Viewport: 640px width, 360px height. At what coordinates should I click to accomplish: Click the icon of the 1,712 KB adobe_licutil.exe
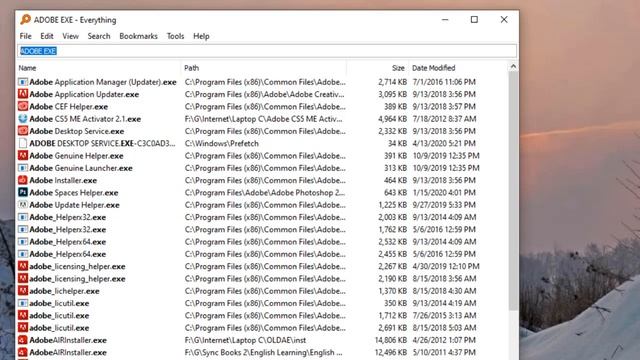click(23, 315)
